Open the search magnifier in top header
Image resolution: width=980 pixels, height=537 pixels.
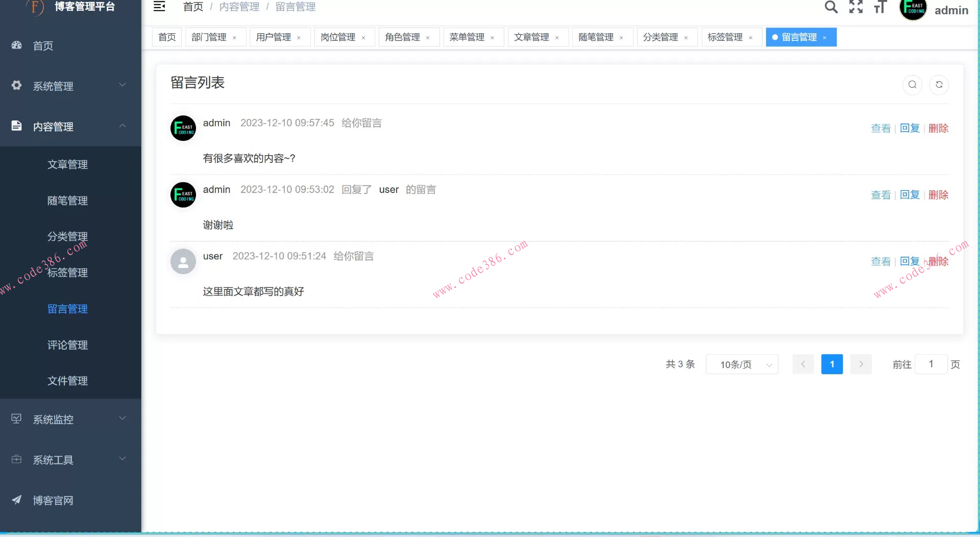click(x=831, y=7)
